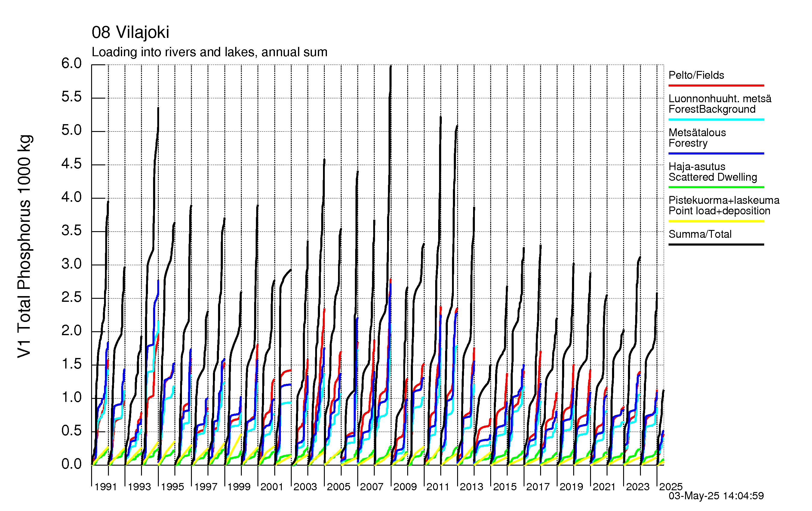Click the 2011 black total peak near 5.2
Screen dimensions: 812x511
pos(441,118)
